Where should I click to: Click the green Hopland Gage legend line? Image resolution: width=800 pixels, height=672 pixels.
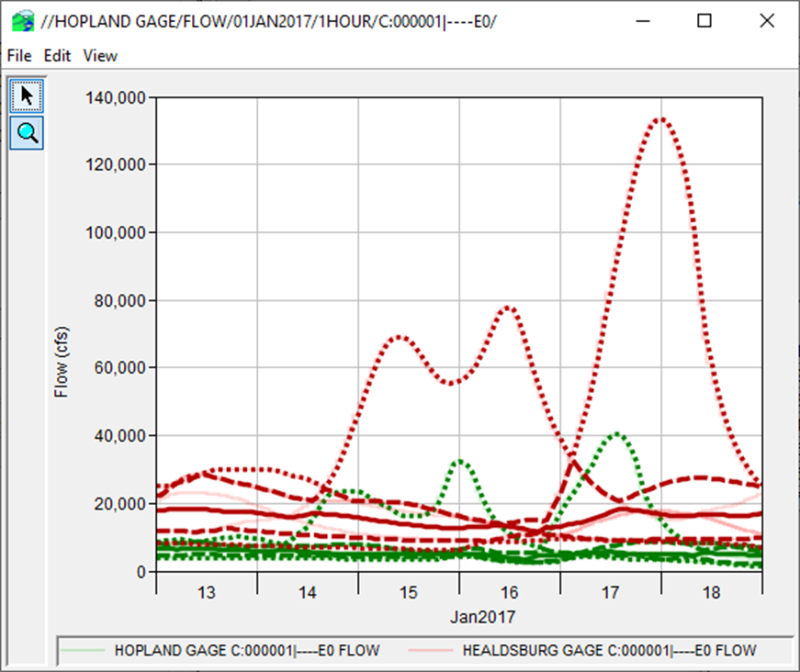pos(84,650)
